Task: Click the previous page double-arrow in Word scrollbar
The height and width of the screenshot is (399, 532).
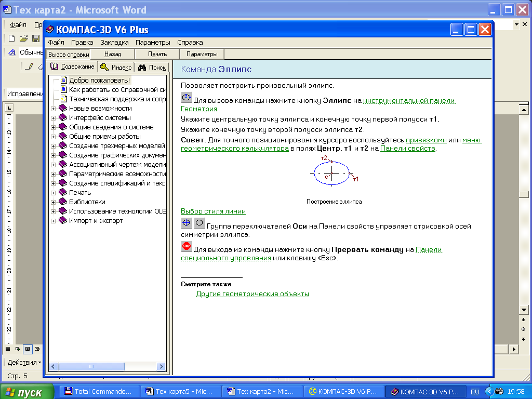Action: [x=524, y=320]
